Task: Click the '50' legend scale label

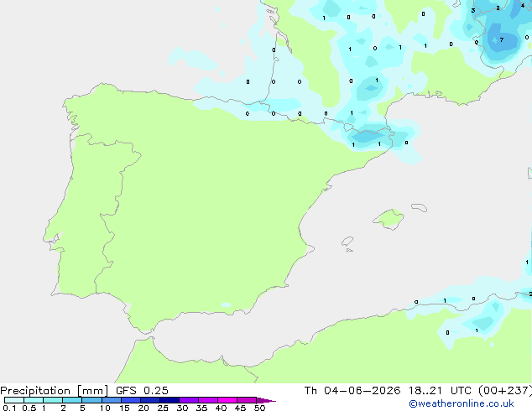Action: click(259, 408)
